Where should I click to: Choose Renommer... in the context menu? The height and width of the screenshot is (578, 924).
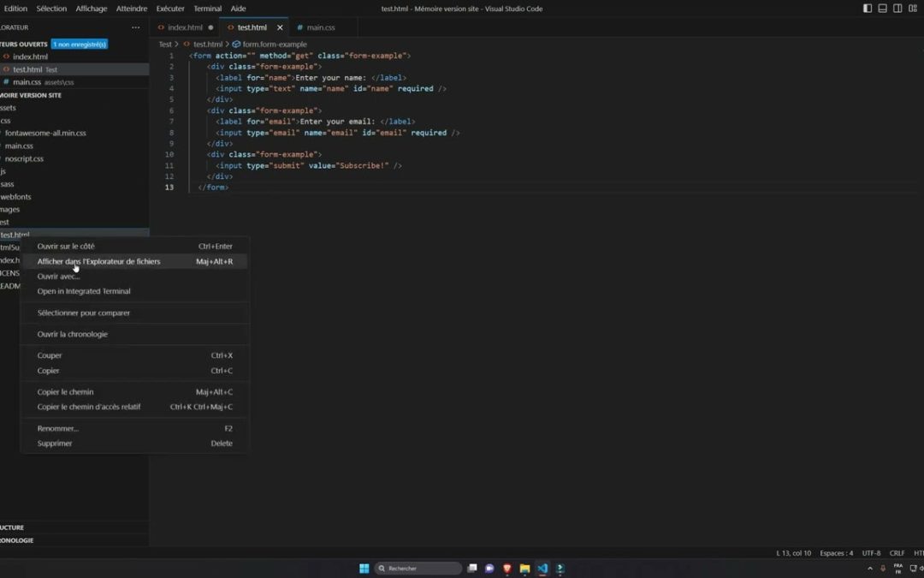click(135, 428)
